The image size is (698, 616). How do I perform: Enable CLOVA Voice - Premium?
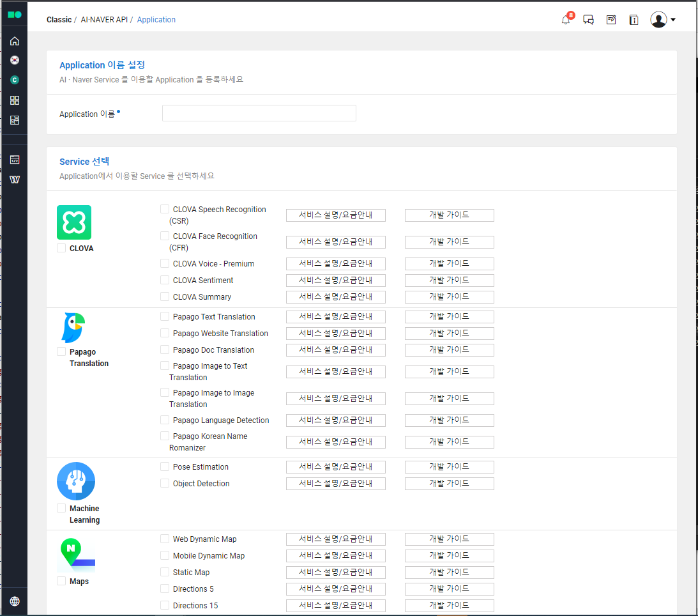[165, 263]
